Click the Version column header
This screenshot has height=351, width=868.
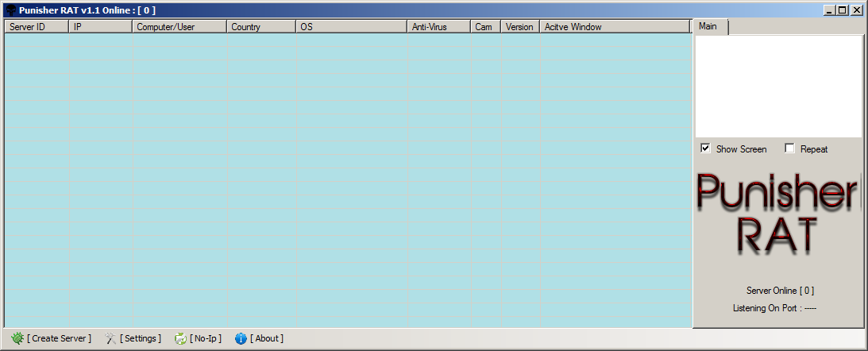click(519, 27)
